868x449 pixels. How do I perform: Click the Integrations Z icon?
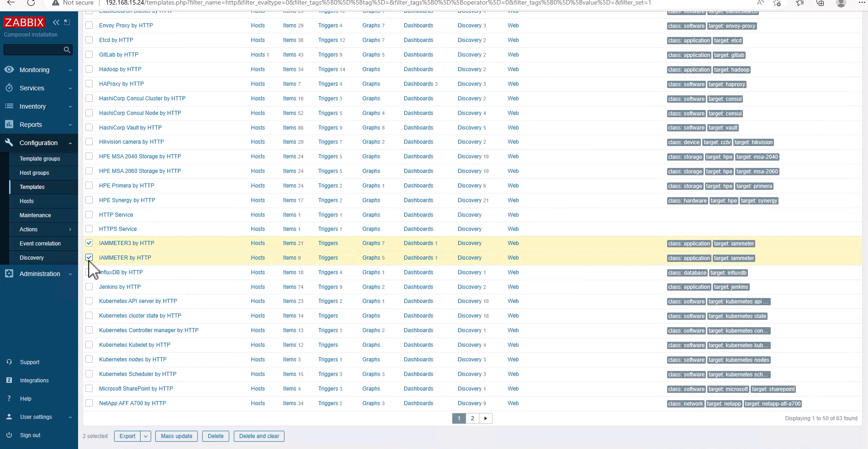(9, 380)
